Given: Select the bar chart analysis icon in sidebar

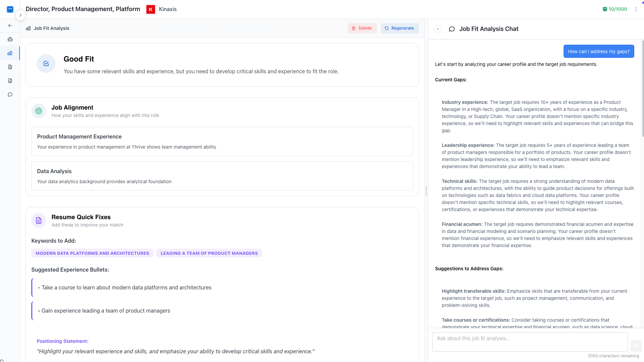Looking at the screenshot, I should (x=10, y=53).
